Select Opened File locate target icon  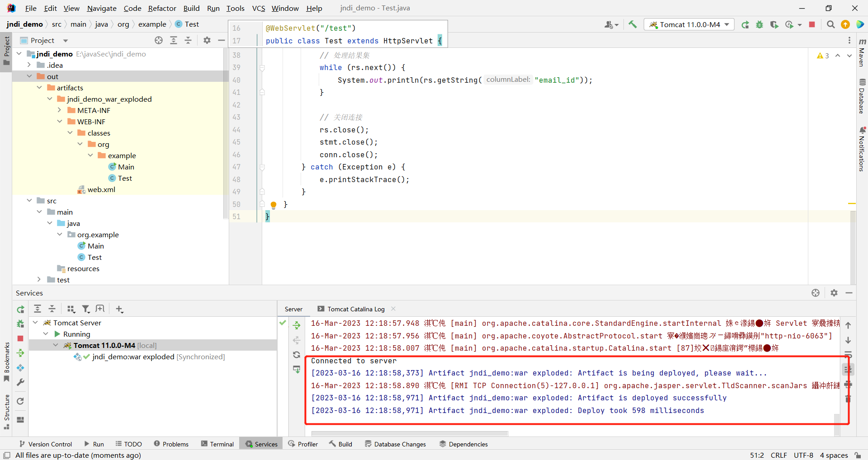tap(159, 40)
